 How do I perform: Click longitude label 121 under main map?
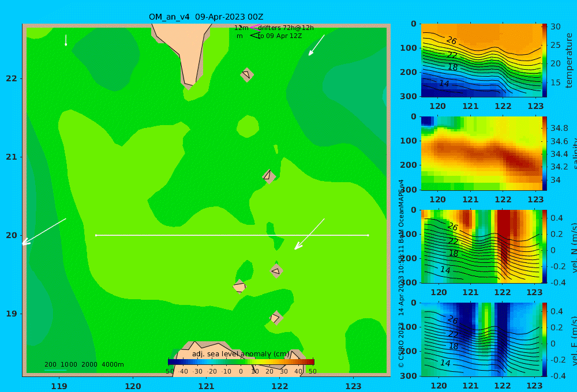(206, 386)
